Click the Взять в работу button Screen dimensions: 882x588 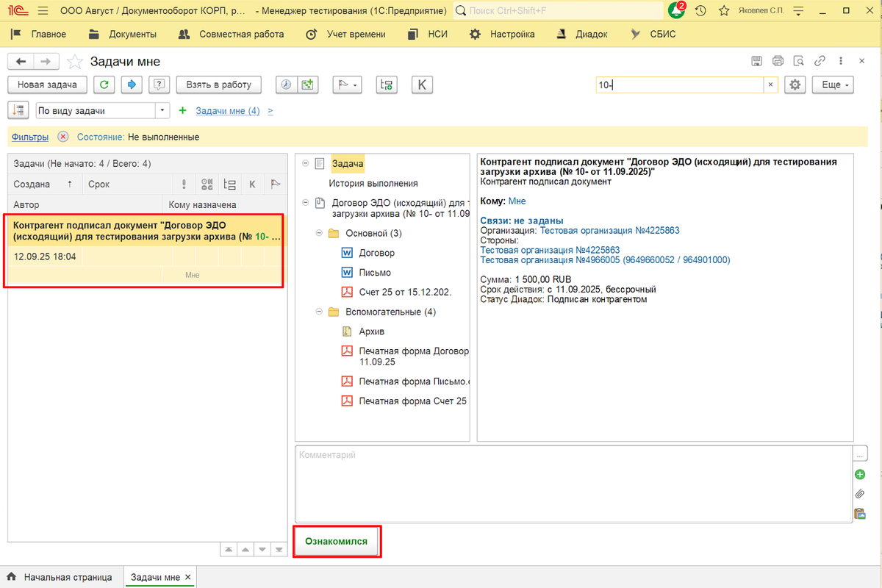click(219, 85)
